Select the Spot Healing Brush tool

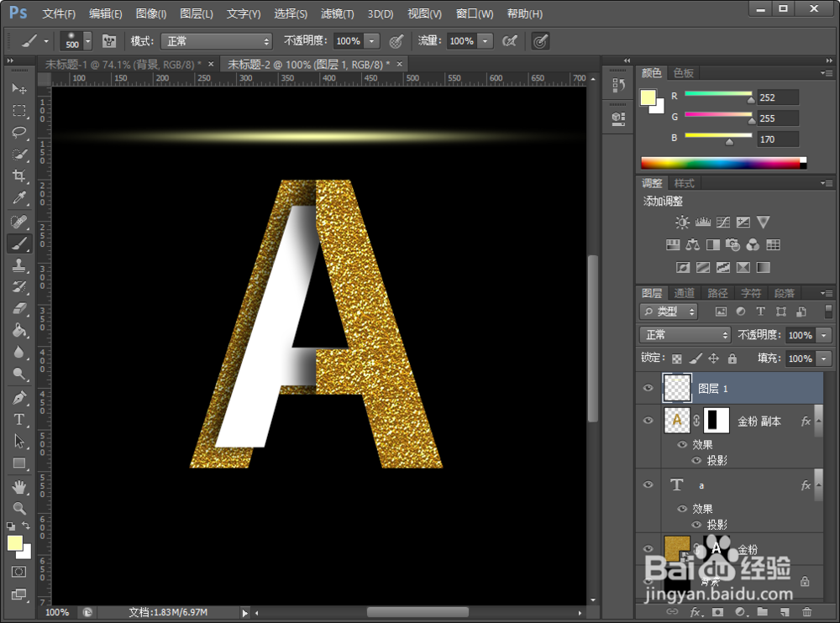[x=19, y=221]
